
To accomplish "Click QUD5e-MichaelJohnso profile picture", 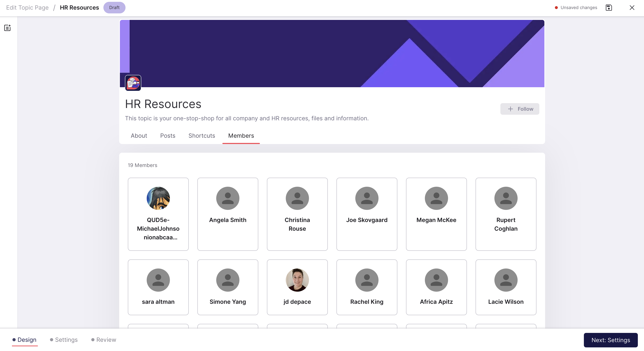I will 158,198.
